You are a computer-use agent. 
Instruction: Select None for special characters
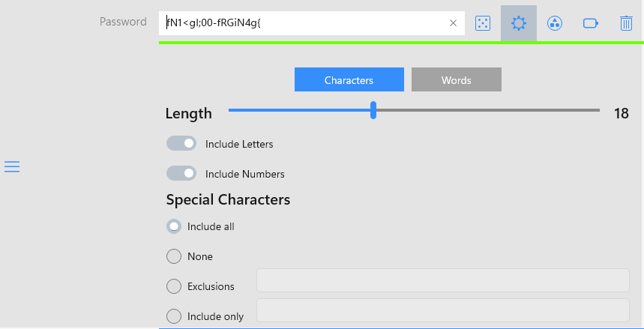pyautogui.click(x=174, y=256)
